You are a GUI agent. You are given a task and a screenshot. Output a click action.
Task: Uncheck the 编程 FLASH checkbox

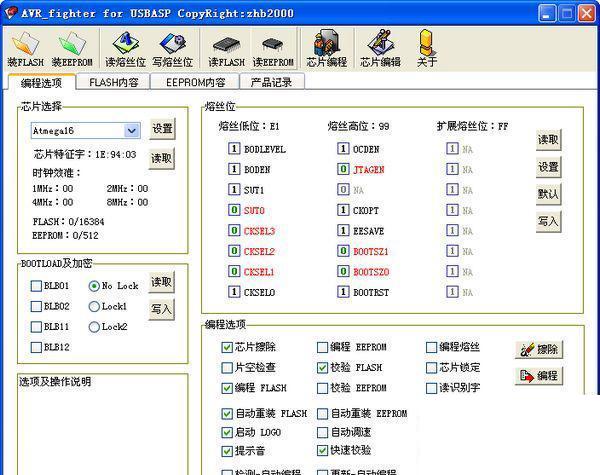pos(227,388)
